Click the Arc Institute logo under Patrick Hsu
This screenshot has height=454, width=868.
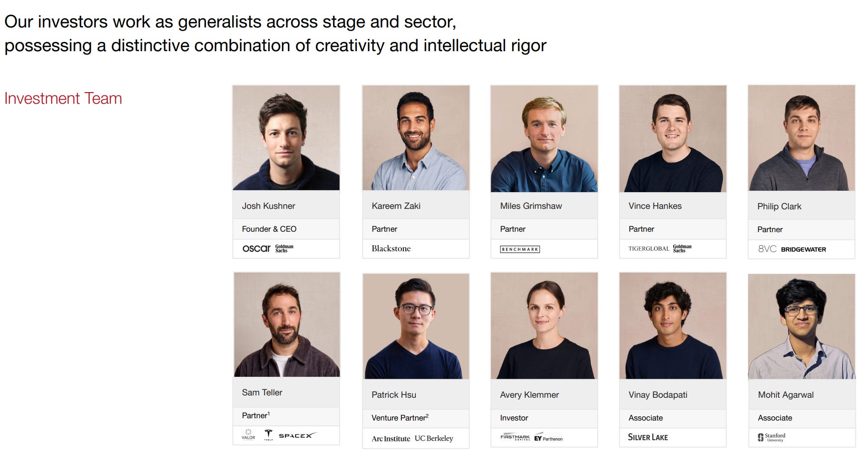click(391, 439)
